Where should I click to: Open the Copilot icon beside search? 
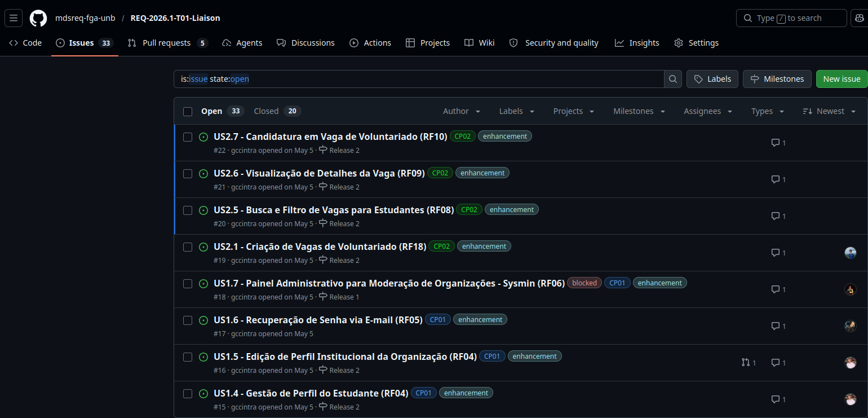[858, 18]
